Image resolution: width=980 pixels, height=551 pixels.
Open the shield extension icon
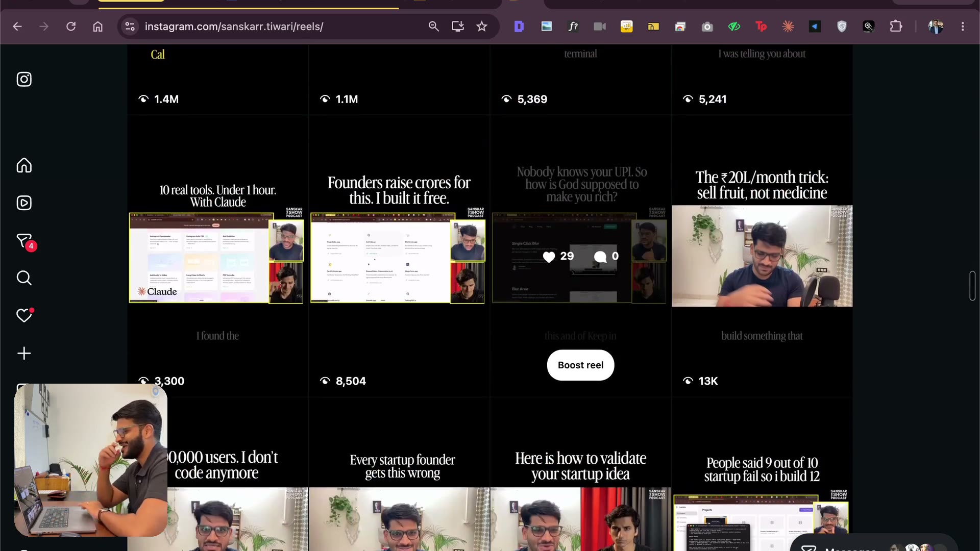coord(842,27)
